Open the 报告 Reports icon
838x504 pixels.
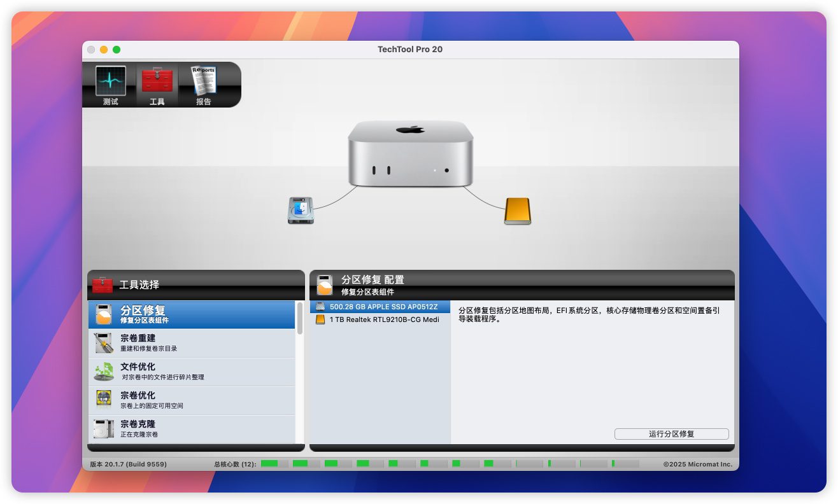tap(203, 85)
